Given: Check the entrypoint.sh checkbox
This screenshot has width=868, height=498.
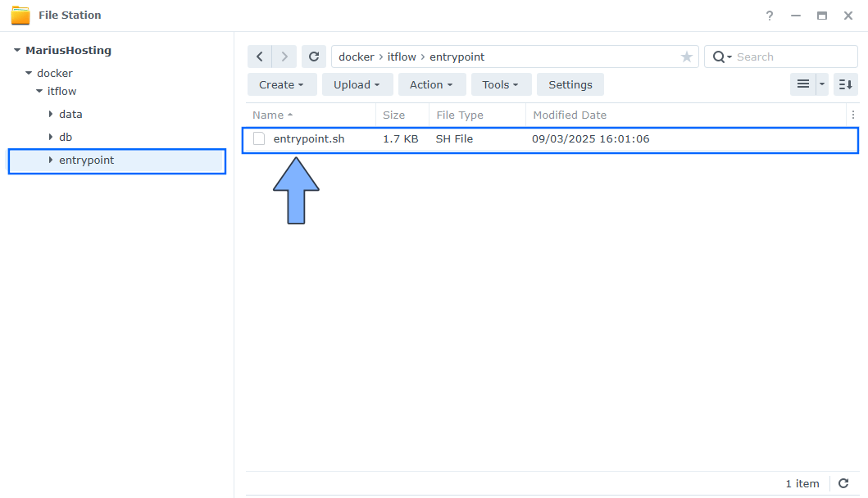Looking at the screenshot, I should 258,138.
